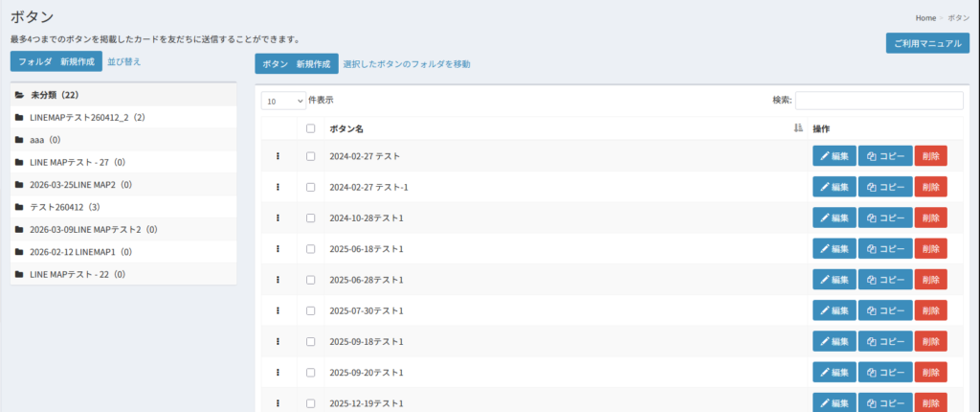This screenshot has width=980, height=412.
Task: Go to Home in the breadcrumb
Action: (x=924, y=18)
